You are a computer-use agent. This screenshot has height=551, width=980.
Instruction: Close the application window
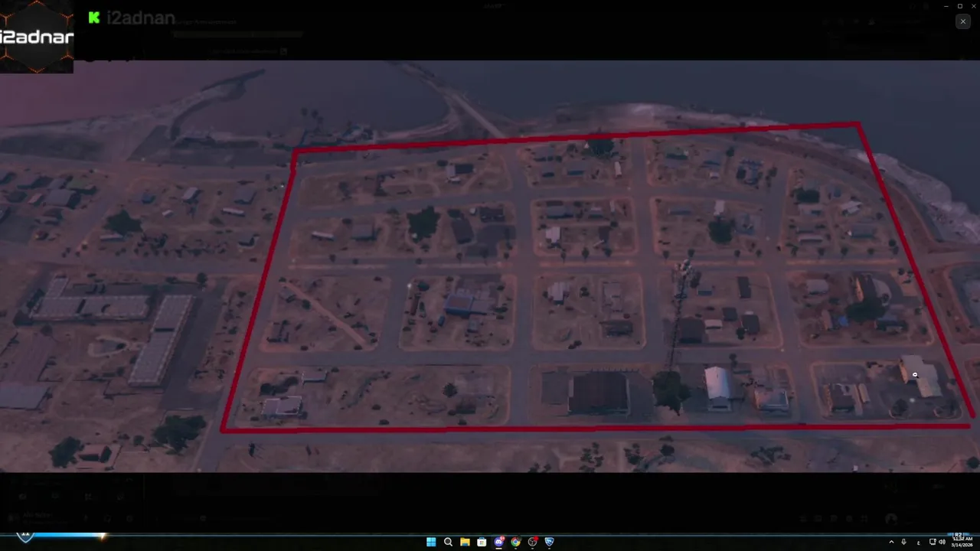tap(973, 5)
